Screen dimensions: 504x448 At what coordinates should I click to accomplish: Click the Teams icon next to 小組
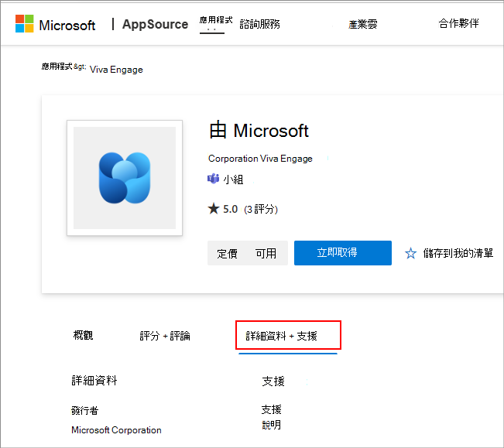pyautogui.click(x=214, y=179)
